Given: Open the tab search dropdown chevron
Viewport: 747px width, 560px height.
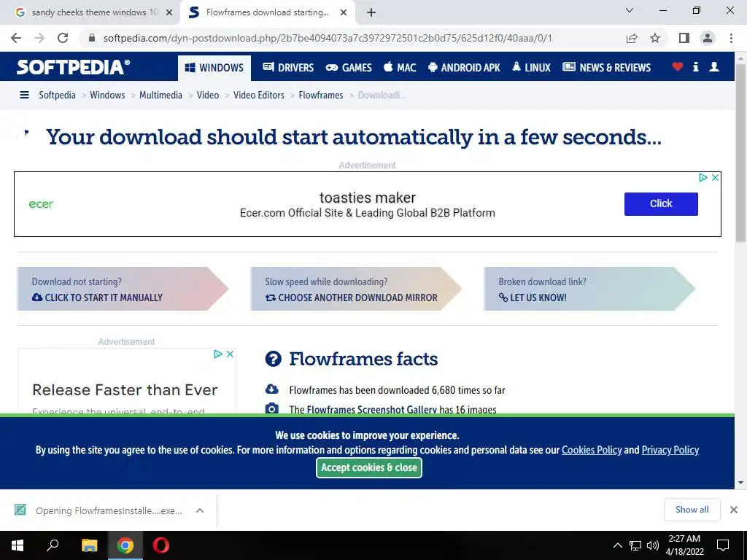Looking at the screenshot, I should click(x=630, y=10).
